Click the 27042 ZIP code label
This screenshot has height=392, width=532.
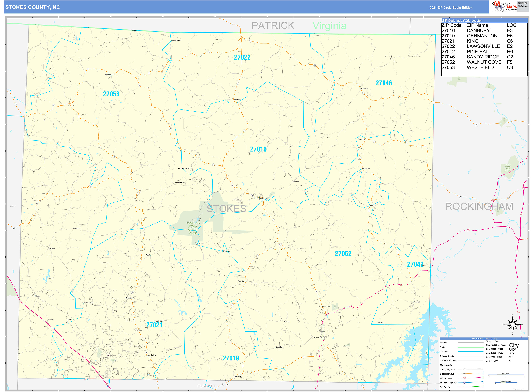point(415,264)
